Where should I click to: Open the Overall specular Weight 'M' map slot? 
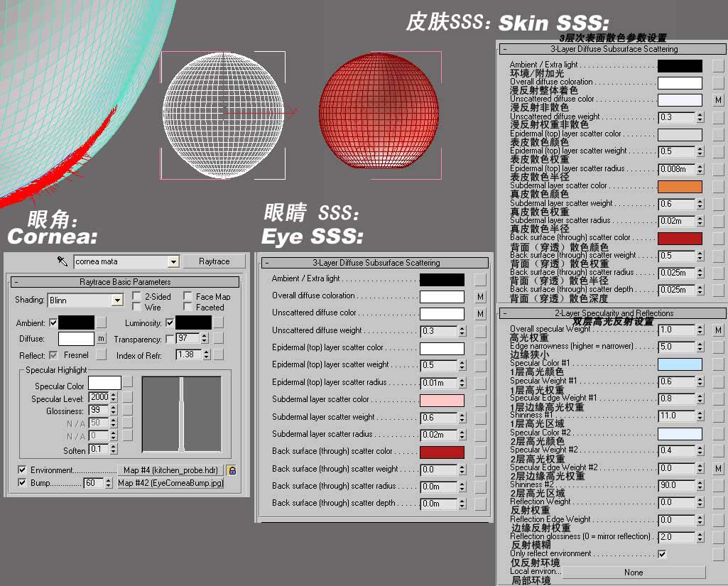718,330
